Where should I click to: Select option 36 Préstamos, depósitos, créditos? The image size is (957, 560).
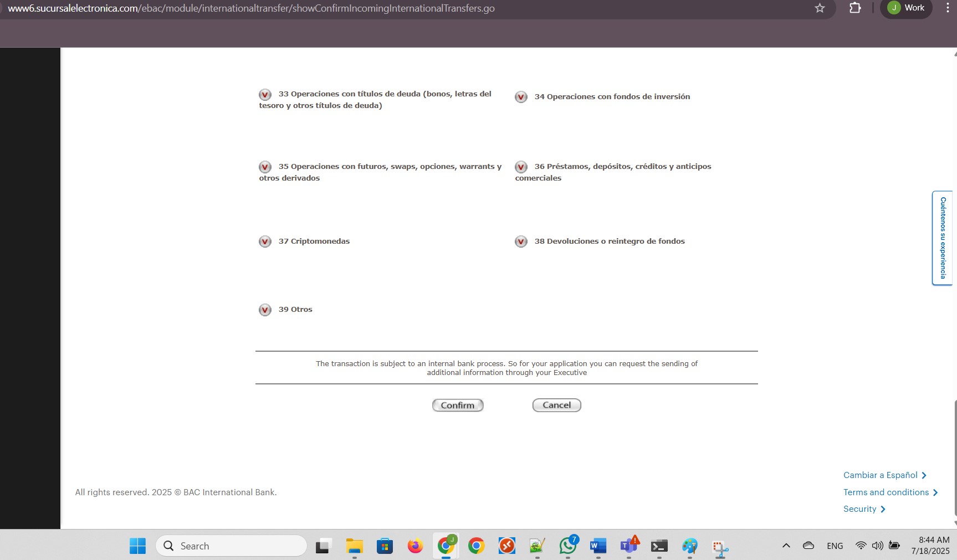(521, 167)
